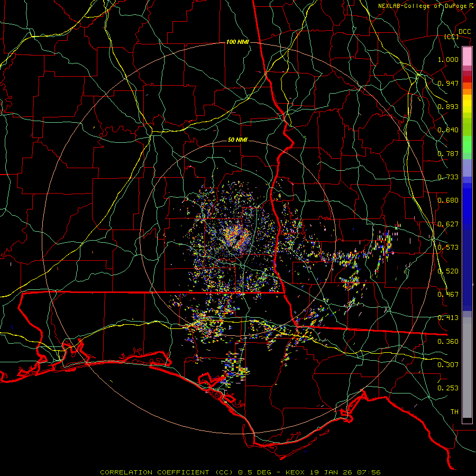
Task: Click the bright green segment of the color bar
Action: click(x=467, y=144)
